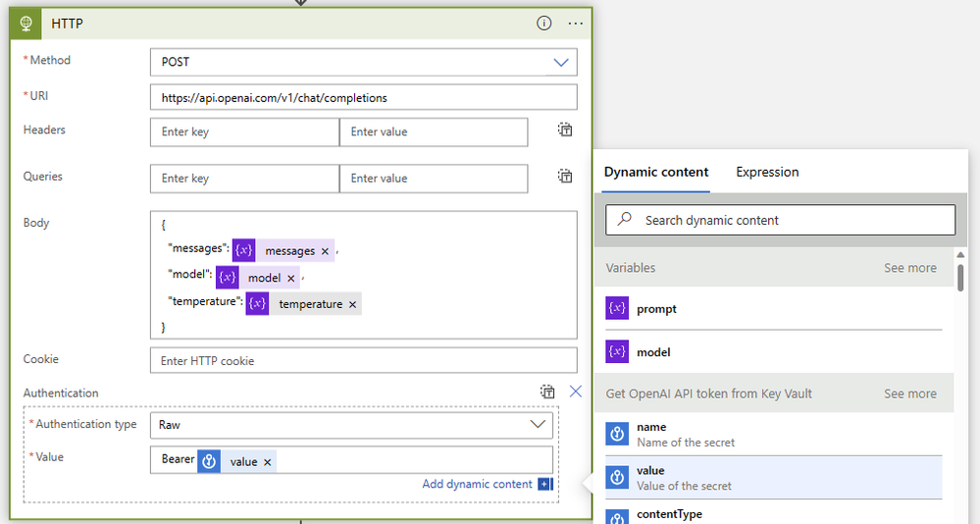The height and width of the screenshot is (524, 980).
Task: Select the contentType dynamic content item
Action: pyautogui.click(x=774, y=513)
